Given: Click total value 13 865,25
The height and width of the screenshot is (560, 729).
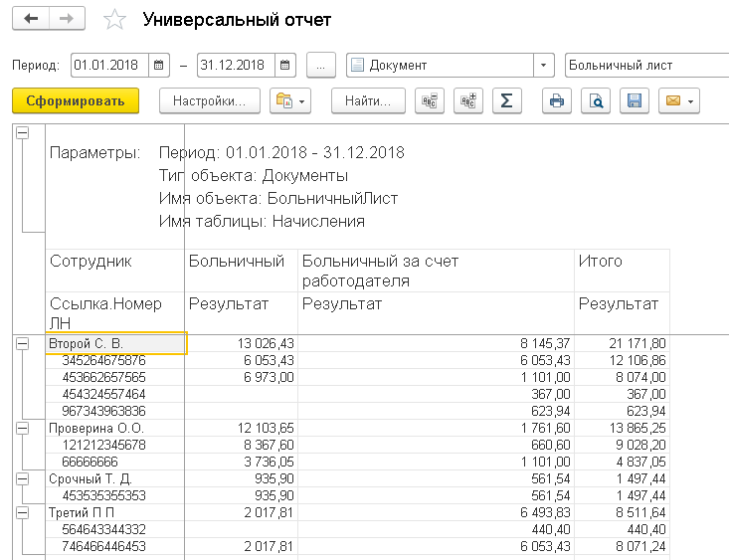Looking at the screenshot, I should pos(638,428).
